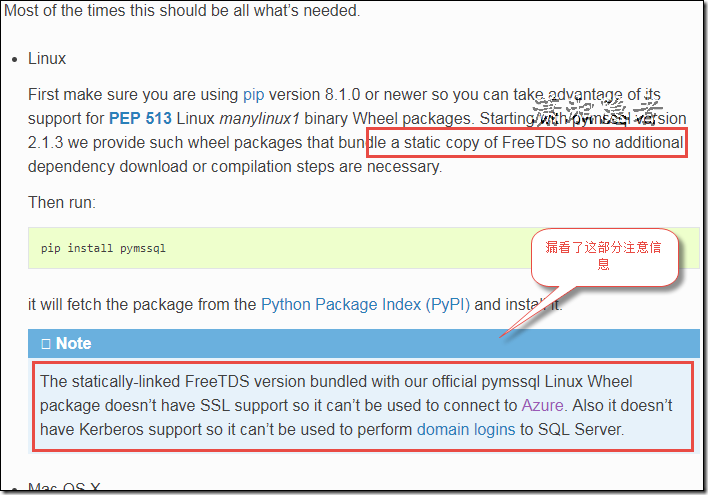Visit the Azure link in the note
708x495 pixels.
click(x=542, y=405)
